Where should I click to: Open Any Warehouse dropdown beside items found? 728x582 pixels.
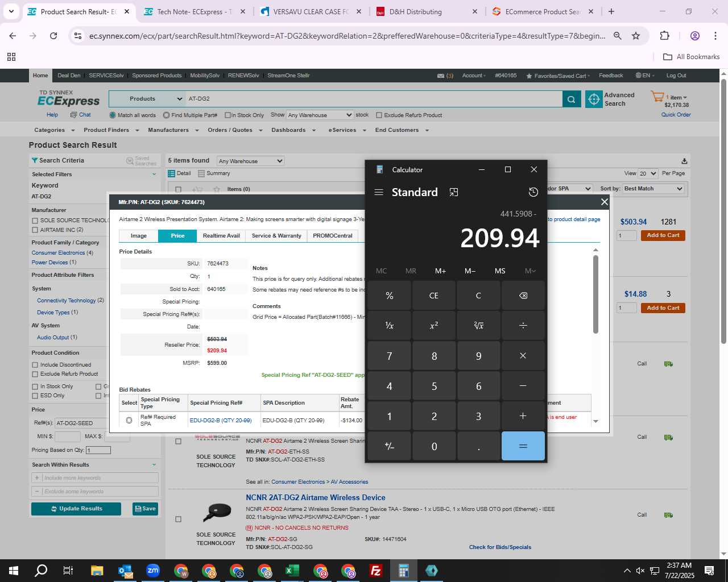click(250, 161)
